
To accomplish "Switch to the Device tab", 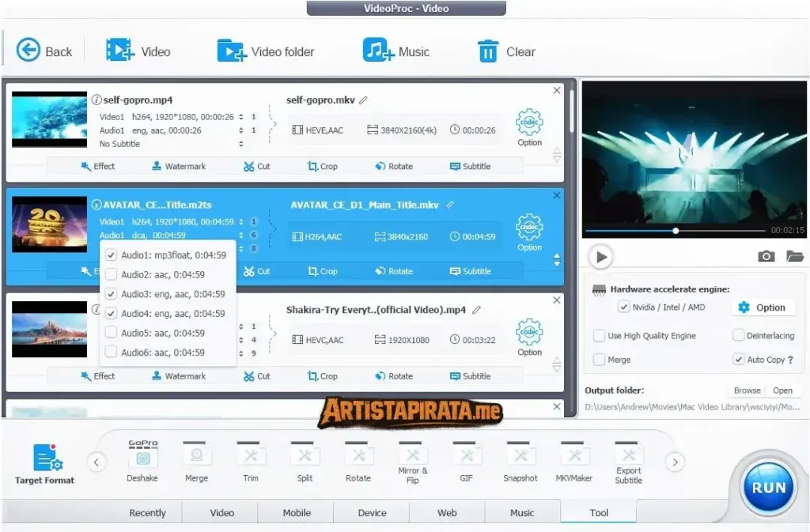I will pos(371,512).
